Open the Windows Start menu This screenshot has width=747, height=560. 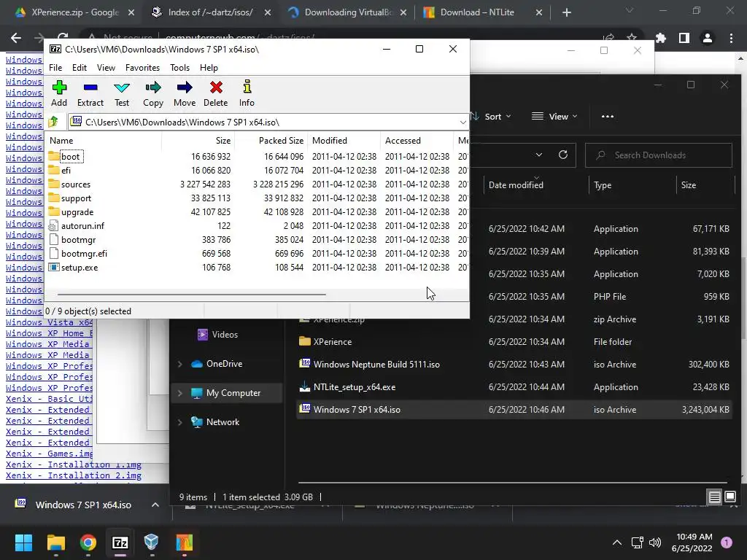[x=23, y=542]
